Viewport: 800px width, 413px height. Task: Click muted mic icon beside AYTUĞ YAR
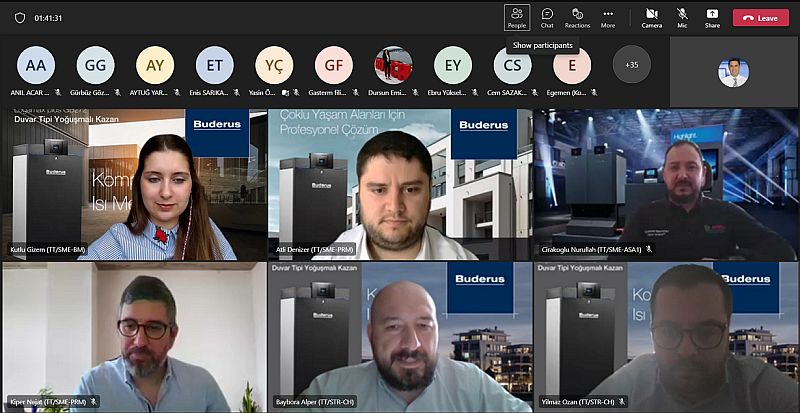(x=177, y=92)
